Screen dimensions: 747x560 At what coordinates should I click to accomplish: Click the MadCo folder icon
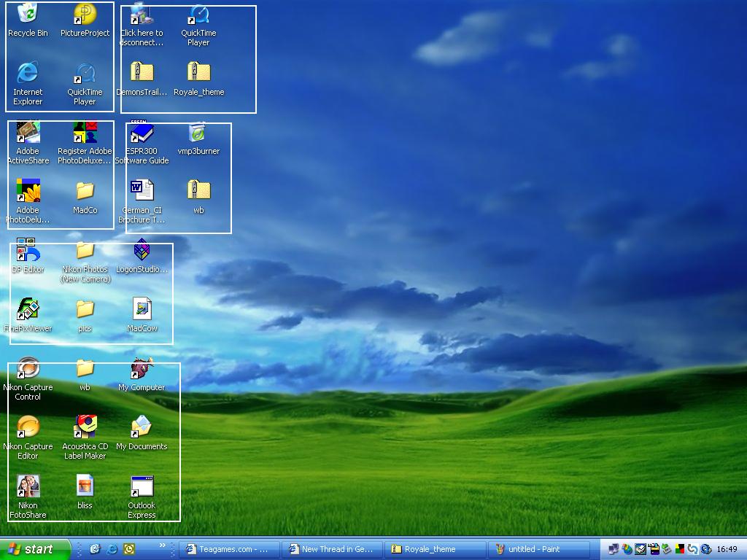[x=85, y=192]
